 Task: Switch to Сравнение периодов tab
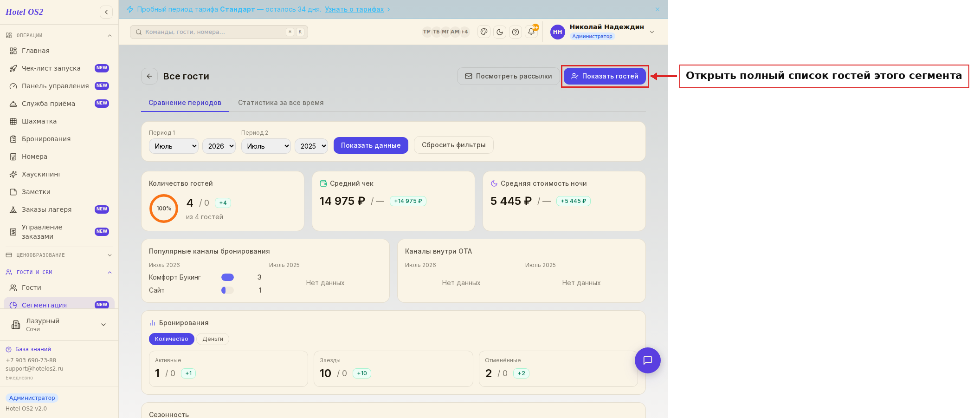(185, 103)
